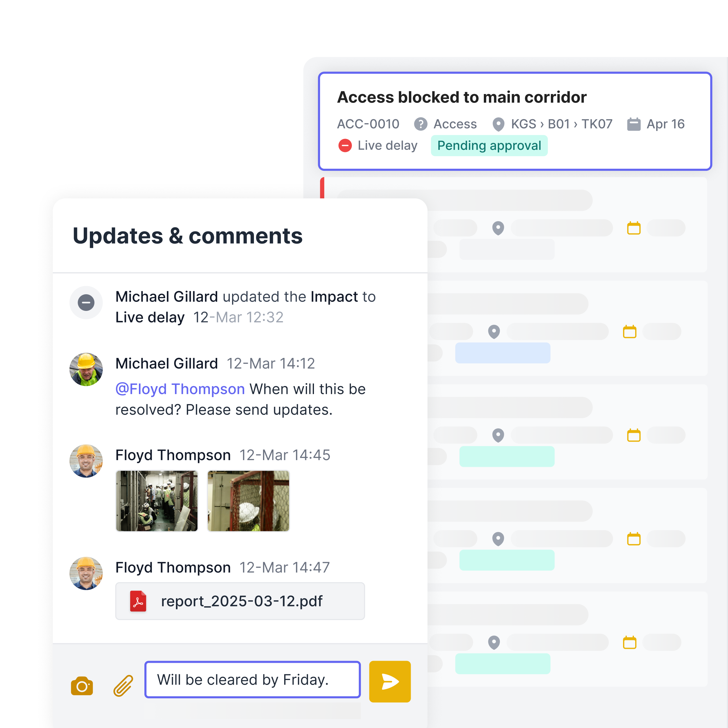728x728 pixels.
Task: Click the @Floyd Thompson mention link
Action: click(x=180, y=389)
